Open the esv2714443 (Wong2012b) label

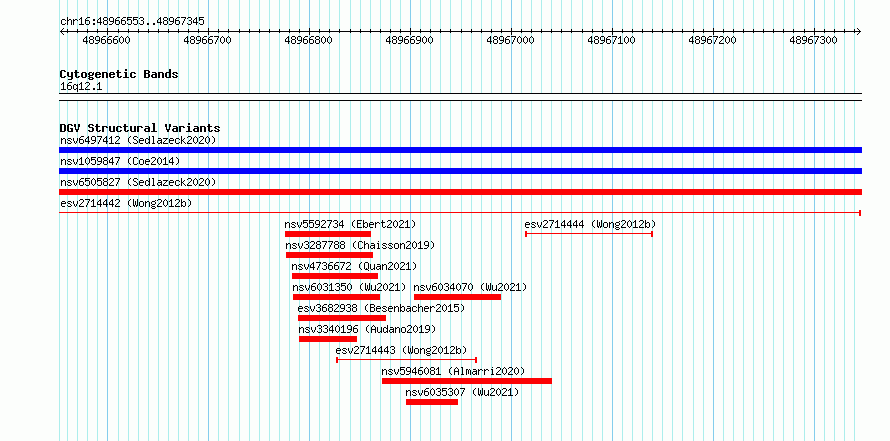pos(401,350)
